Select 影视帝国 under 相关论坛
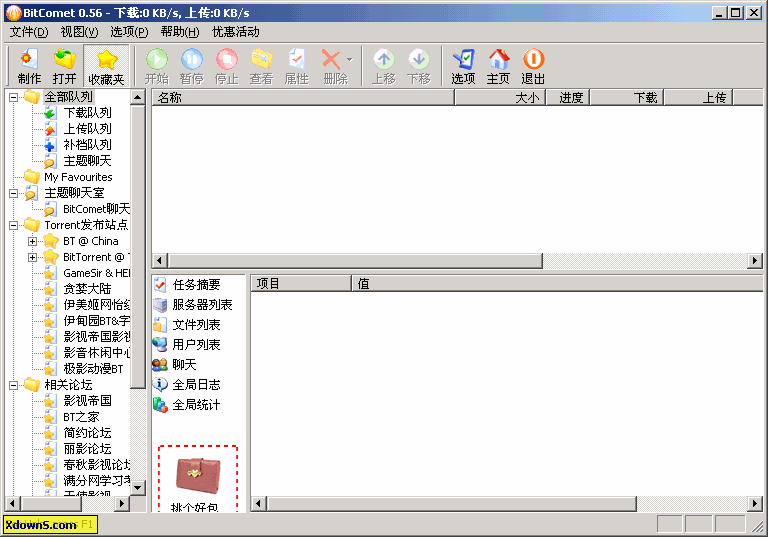The image size is (768, 537). [88, 401]
